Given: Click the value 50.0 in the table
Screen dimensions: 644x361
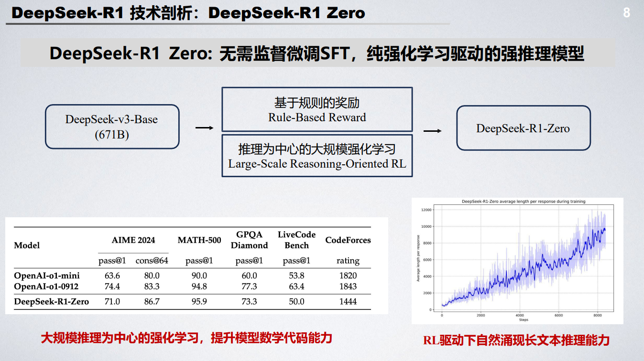Looking at the screenshot, I should click(296, 302).
